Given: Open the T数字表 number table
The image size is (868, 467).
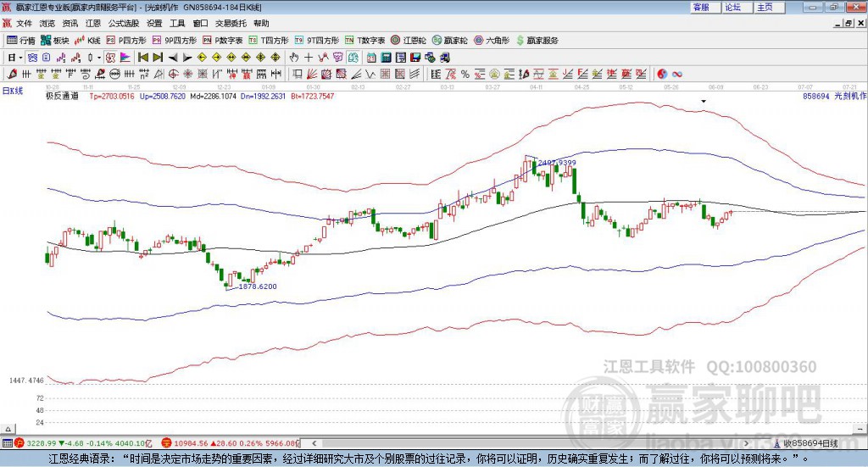Looking at the screenshot, I should click(364, 41).
